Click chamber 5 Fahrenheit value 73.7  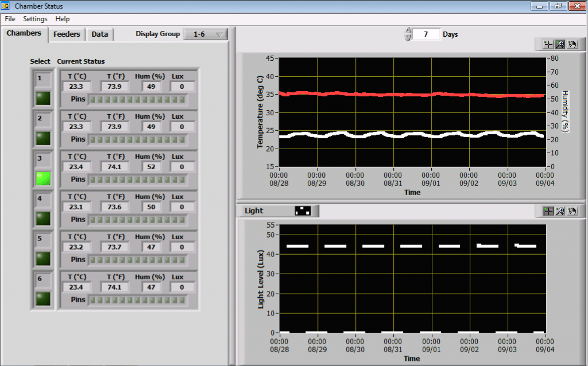click(x=114, y=247)
